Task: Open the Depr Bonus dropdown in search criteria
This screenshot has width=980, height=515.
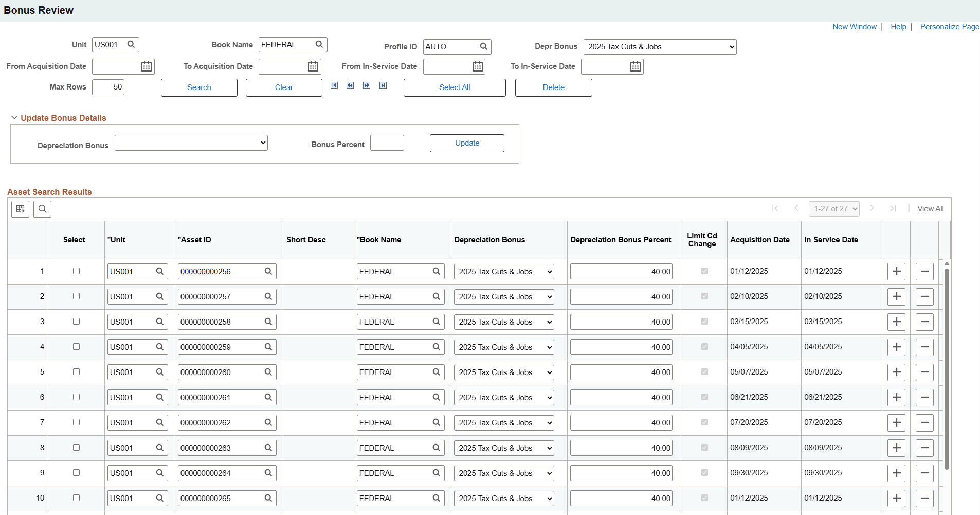Action: 660,47
